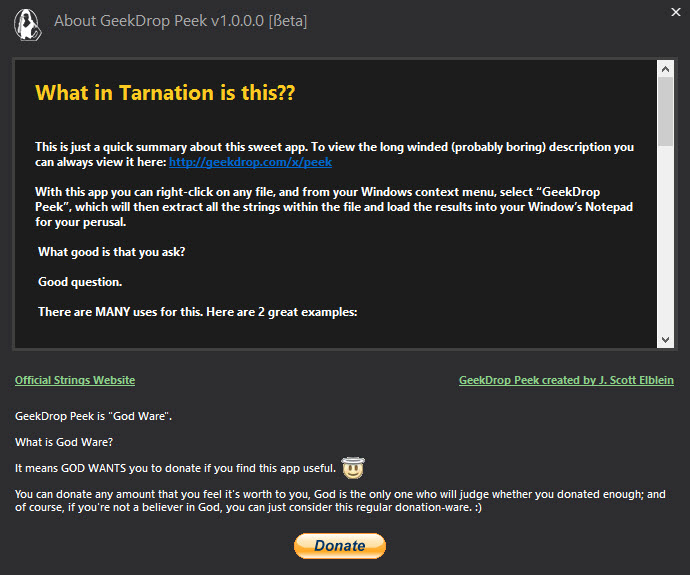Click the scroll up arrow in description box
The image size is (690, 575).
point(665,69)
